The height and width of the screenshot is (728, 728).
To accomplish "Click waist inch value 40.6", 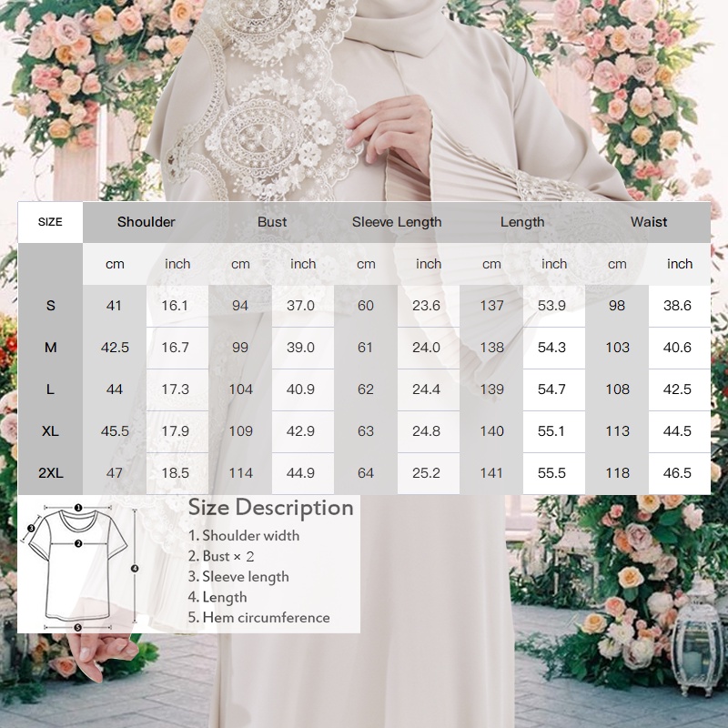I will point(677,348).
